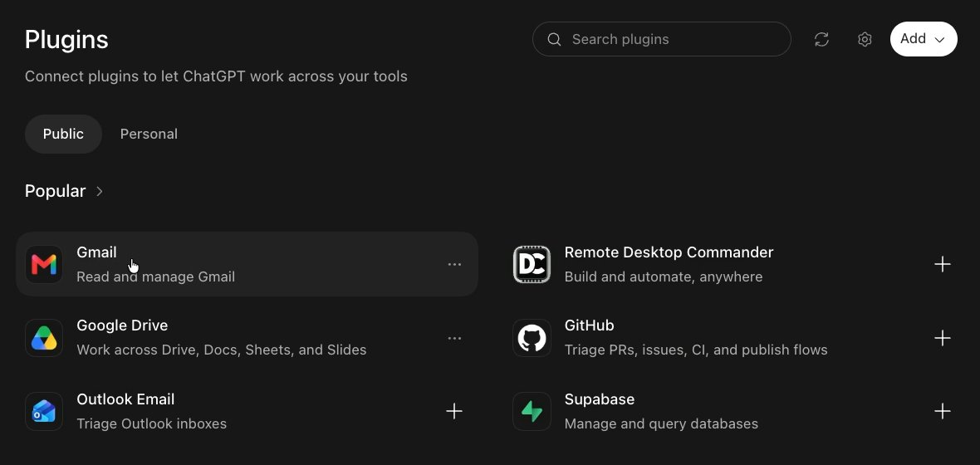This screenshot has height=465, width=980.
Task: Click "Triage PRs, issues, CI" description
Action: [x=696, y=350]
